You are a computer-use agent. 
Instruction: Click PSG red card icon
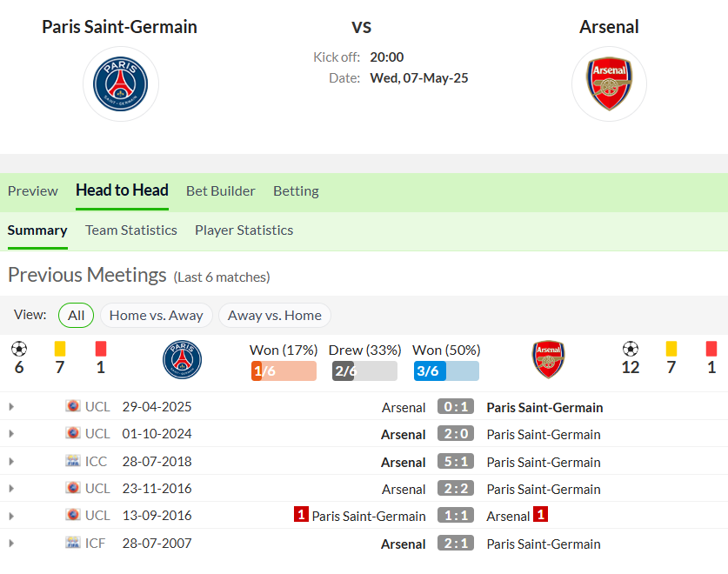tap(101, 349)
